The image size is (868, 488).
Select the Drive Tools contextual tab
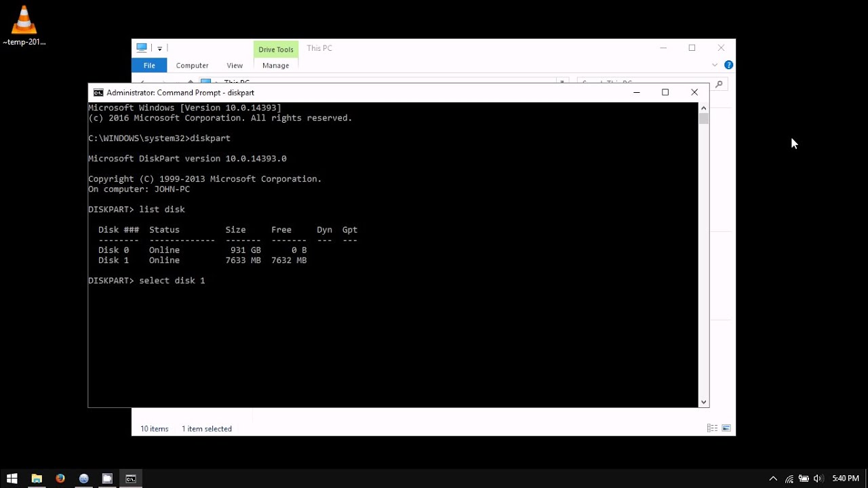click(x=275, y=49)
